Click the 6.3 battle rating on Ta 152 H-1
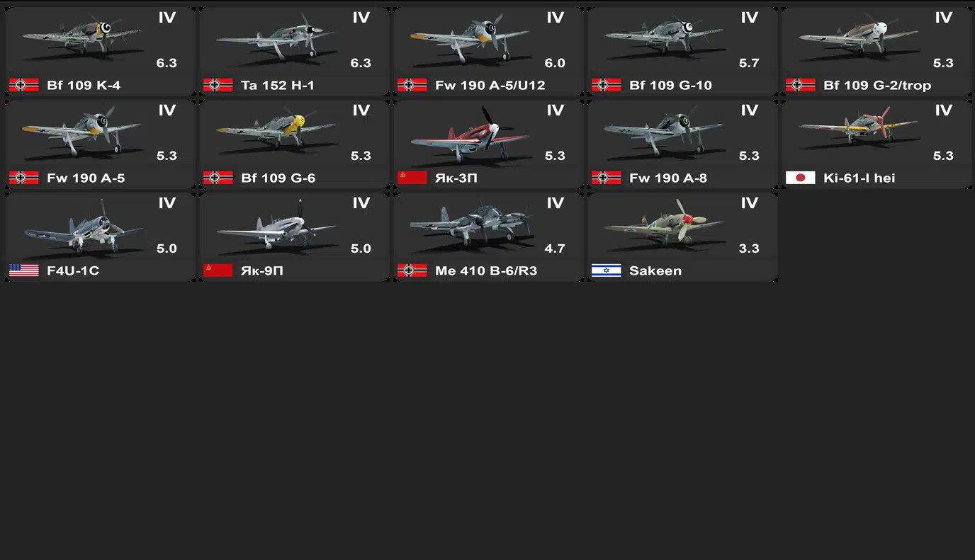975x560 pixels. tap(361, 63)
